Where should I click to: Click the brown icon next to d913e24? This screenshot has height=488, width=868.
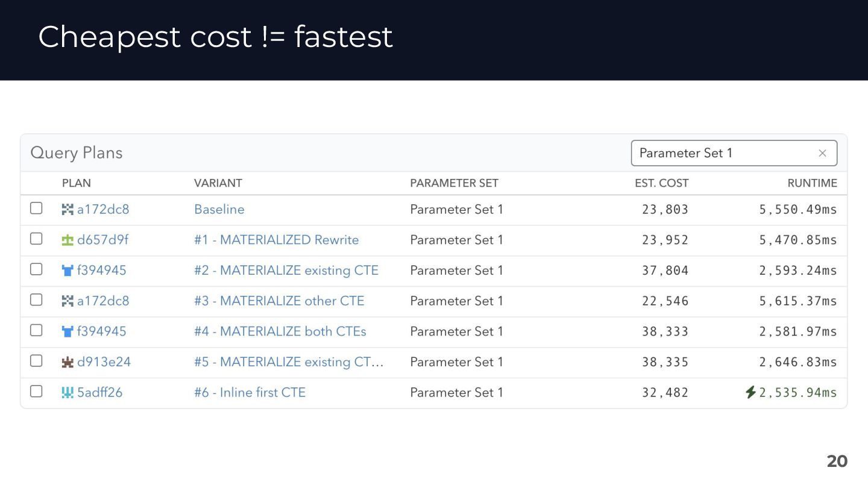pos(68,362)
